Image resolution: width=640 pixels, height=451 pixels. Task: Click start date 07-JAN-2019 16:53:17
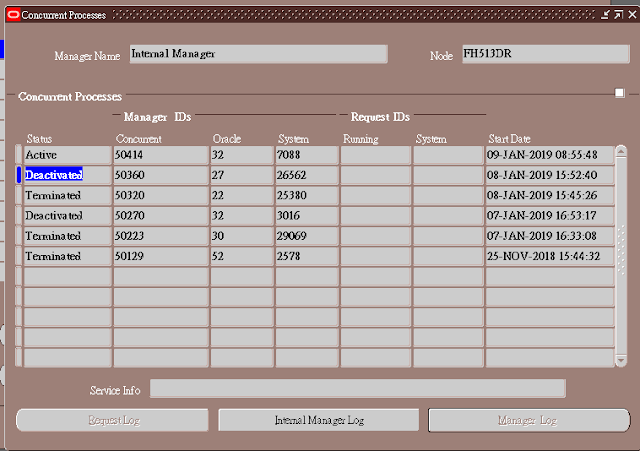pos(550,216)
